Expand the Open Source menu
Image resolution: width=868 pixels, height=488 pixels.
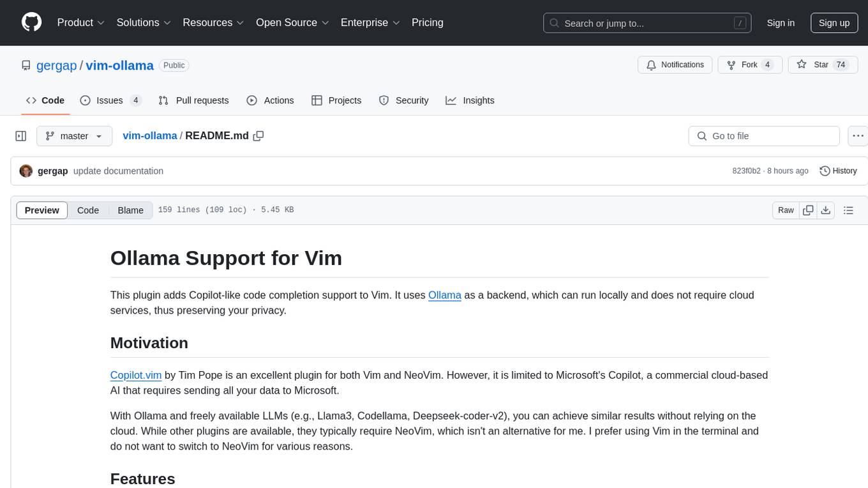coord(292,22)
